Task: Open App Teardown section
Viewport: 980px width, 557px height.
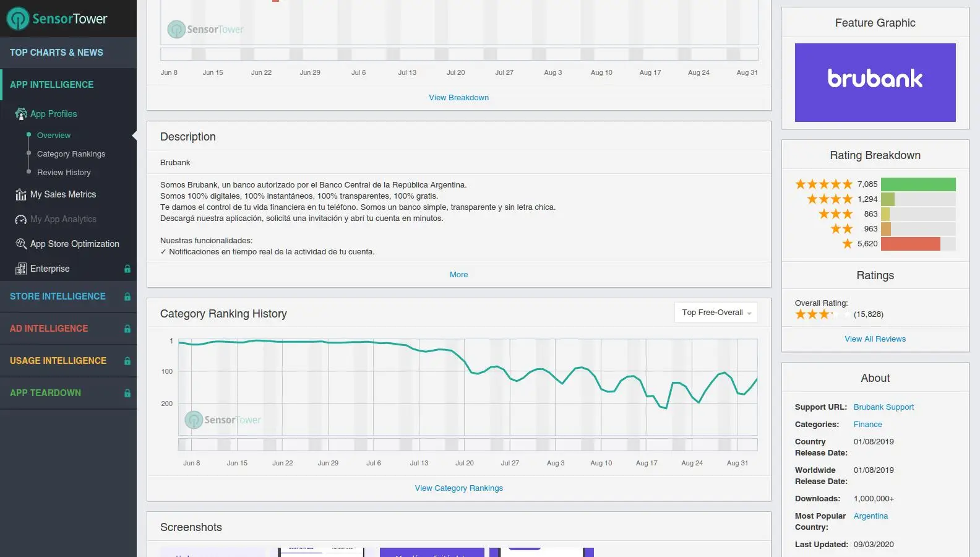Action: coord(68,393)
